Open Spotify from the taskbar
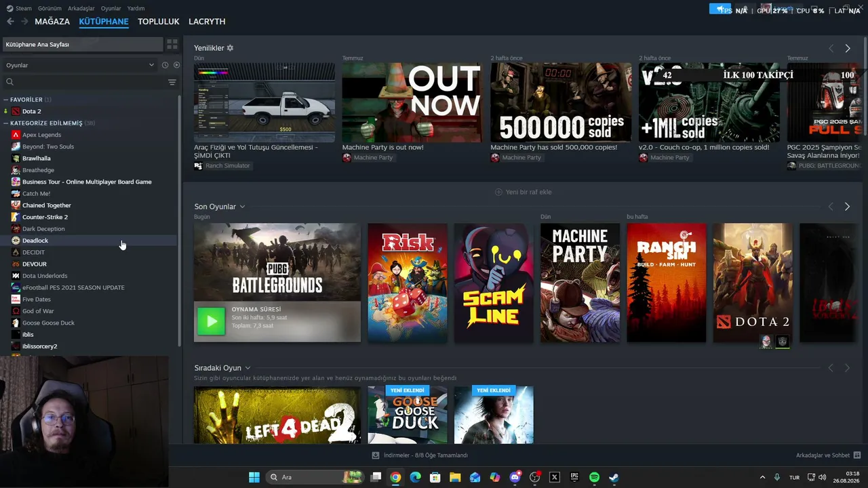The width and height of the screenshot is (868, 488). tap(594, 477)
